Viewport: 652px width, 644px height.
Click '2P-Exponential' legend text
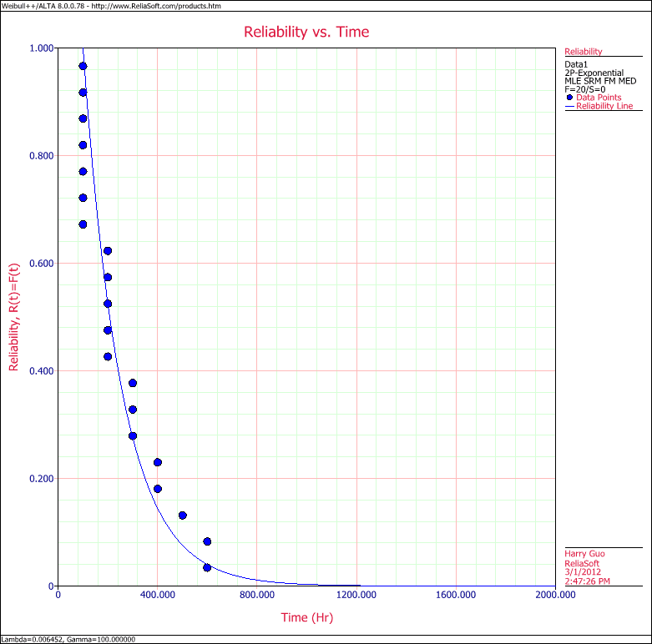pos(594,73)
